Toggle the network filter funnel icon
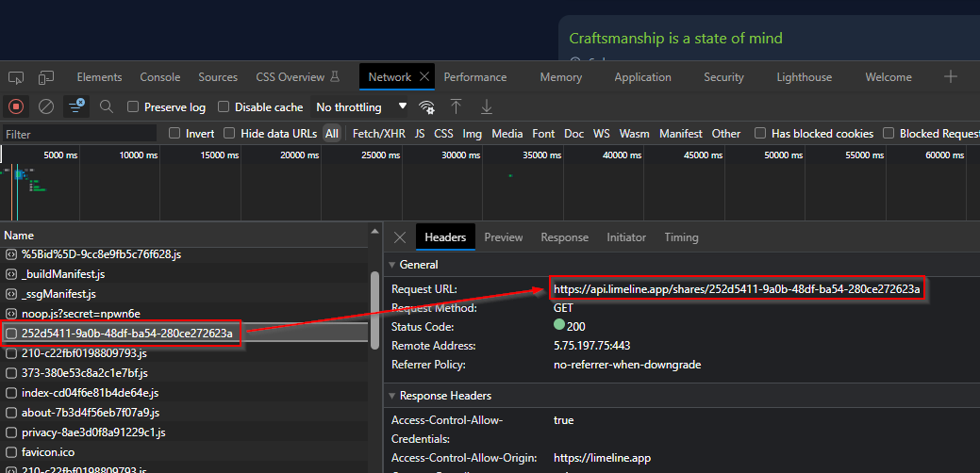The width and height of the screenshot is (980, 473). point(75,106)
